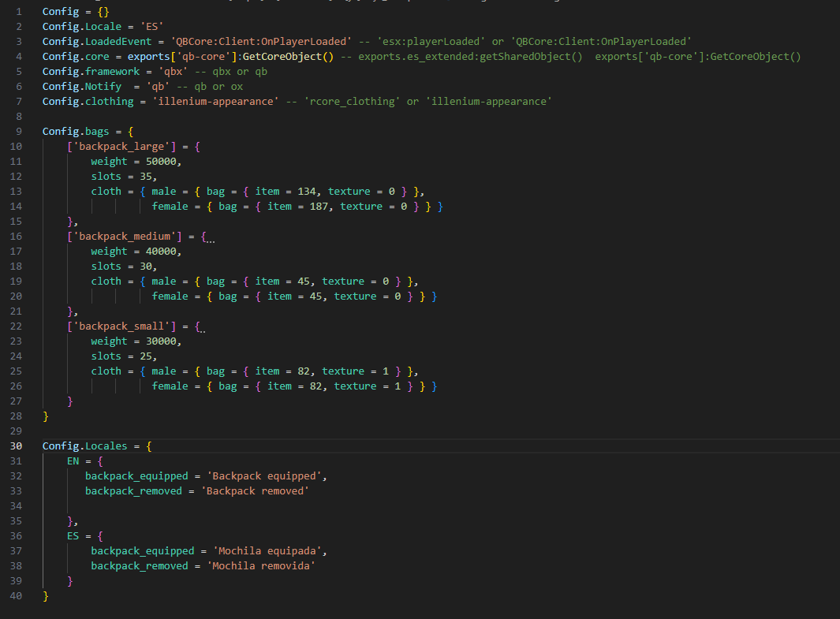Click the "qb or ox" comment on line 6
Image resolution: width=840 pixels, height=619 pixels.
tap(218, 86)
